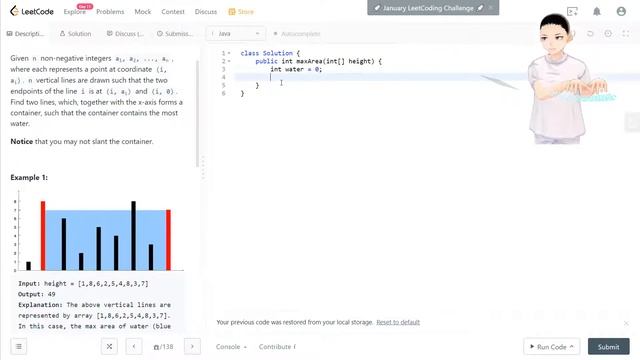Dismiss the restored code notice

point(627,323)
